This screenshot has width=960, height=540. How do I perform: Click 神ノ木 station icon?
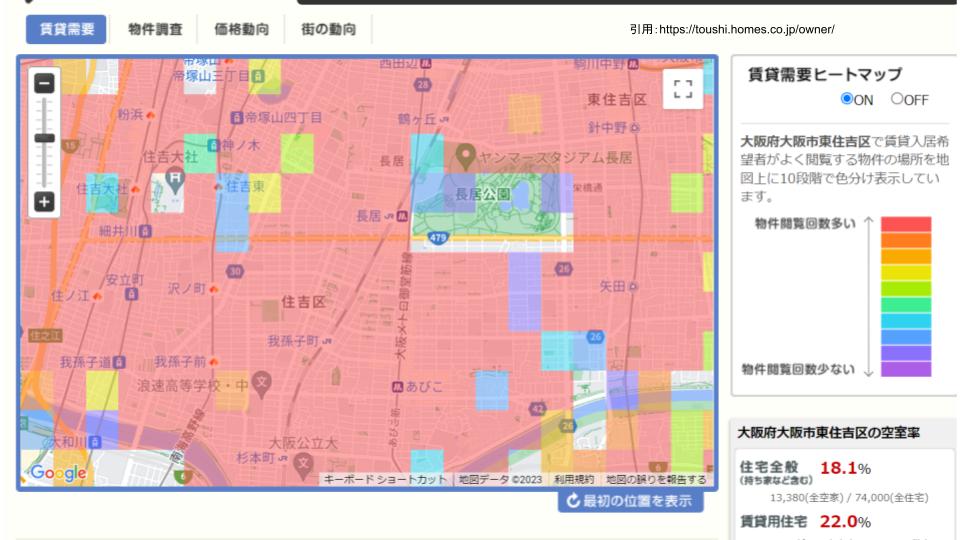(212, 145)
